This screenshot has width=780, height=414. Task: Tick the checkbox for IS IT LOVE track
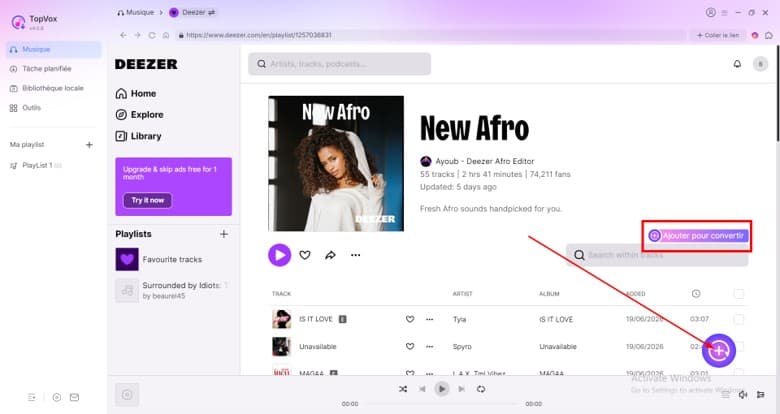739,319
